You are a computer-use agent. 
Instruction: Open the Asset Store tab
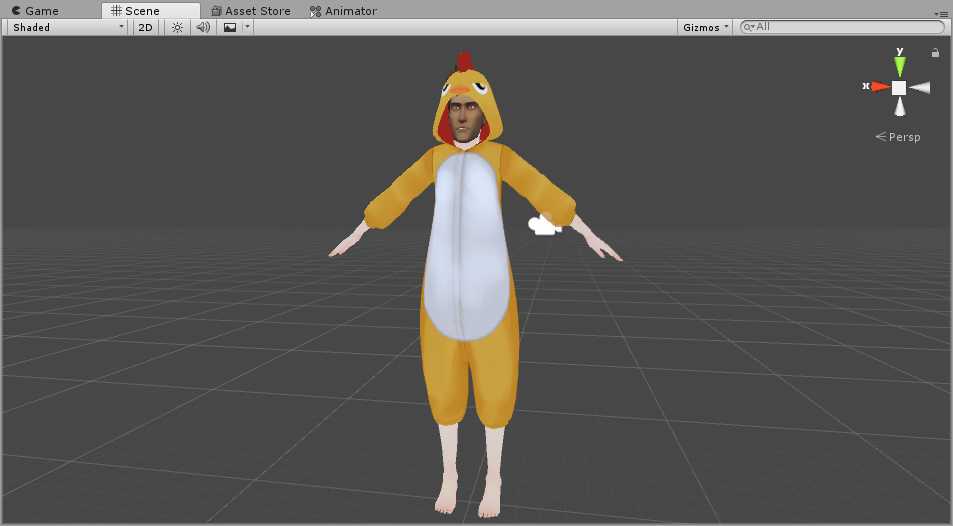click(x=251, y=11)
